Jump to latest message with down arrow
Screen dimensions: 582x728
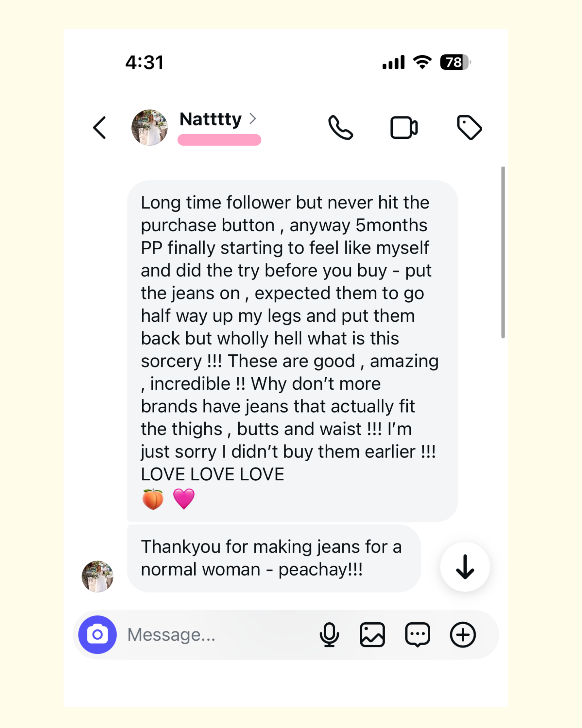pyautogui.click(x=465, y=567)
